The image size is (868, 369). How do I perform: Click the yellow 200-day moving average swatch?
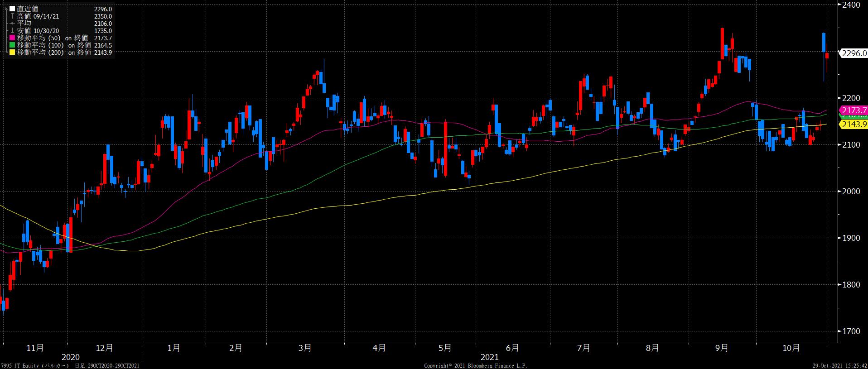pos(12,53)
